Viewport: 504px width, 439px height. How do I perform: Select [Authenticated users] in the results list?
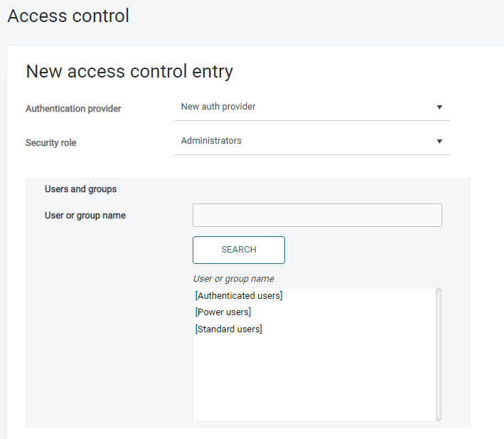click(239, 296)
